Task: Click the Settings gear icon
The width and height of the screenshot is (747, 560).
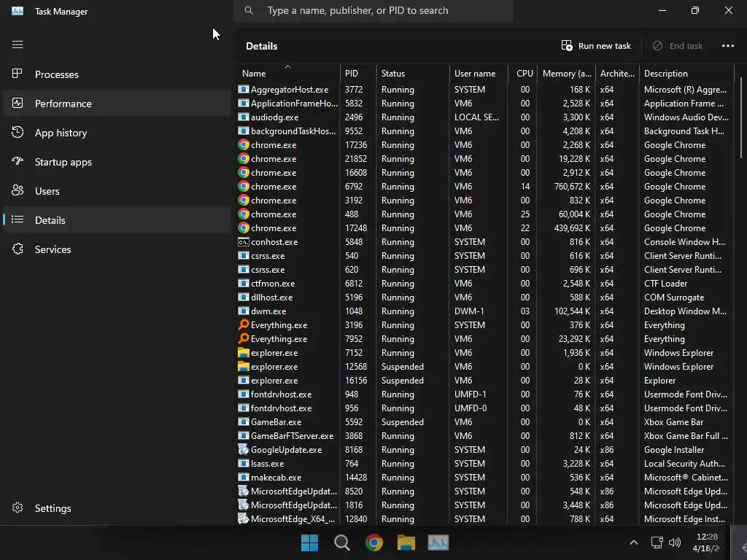Action: 18,507
